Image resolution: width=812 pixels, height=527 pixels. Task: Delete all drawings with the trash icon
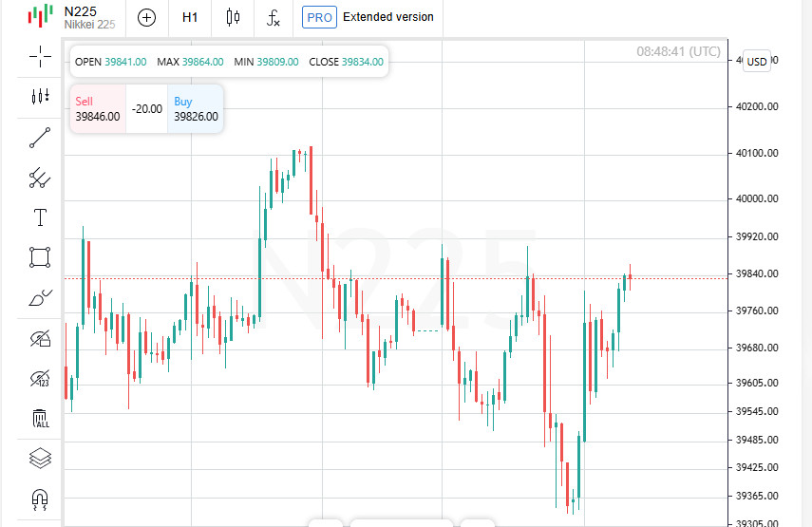(x=40, y=418)
